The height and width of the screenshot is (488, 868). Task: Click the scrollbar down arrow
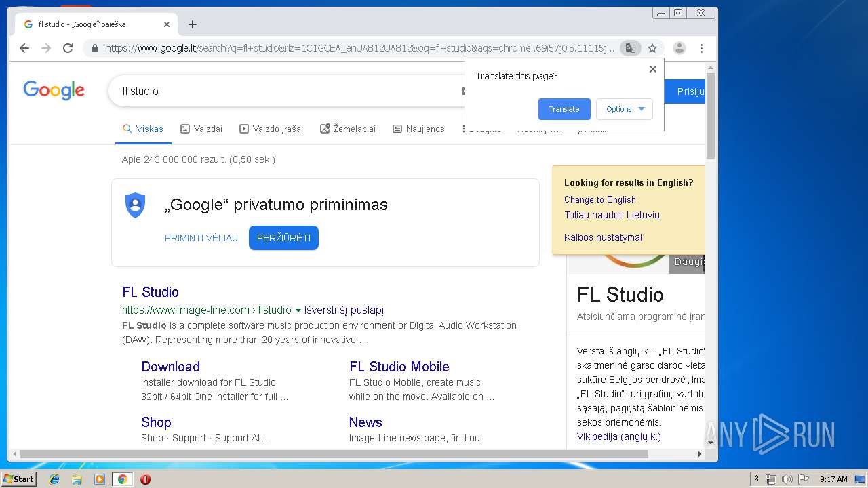tap(711, 443)
